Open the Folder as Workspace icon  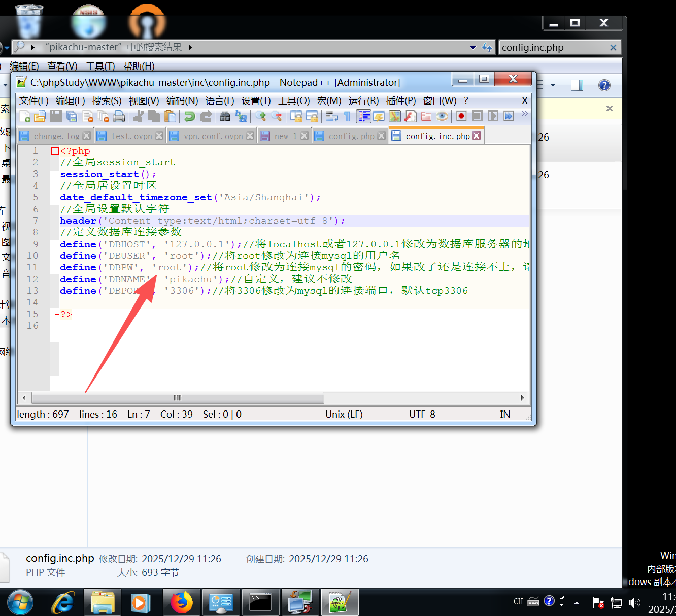click(x=426, y=116)
